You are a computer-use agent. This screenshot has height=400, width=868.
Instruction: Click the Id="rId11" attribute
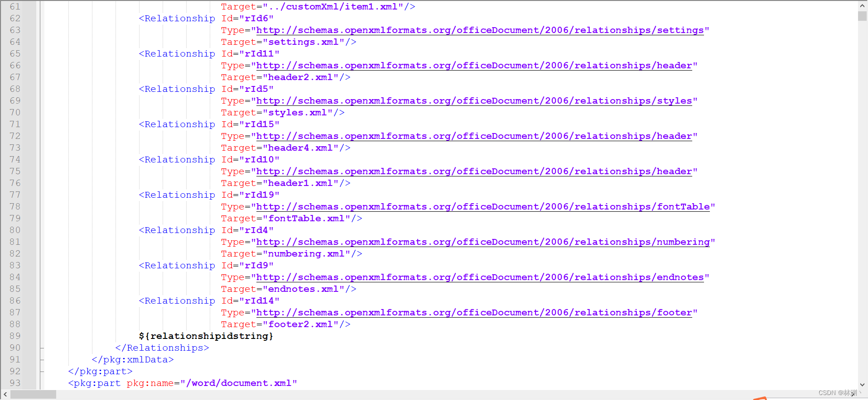[x=251, y=54]
